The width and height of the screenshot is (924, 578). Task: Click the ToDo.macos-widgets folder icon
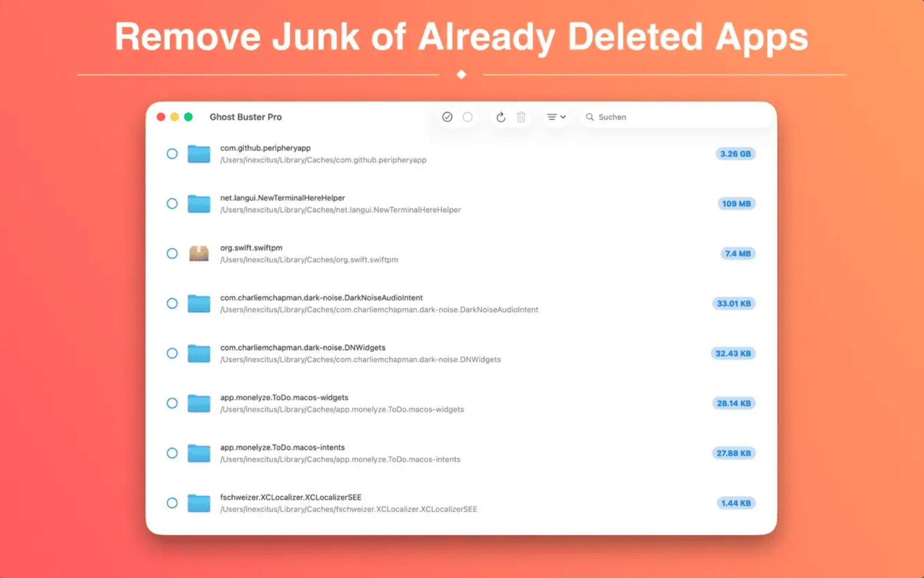pos(199,403)
